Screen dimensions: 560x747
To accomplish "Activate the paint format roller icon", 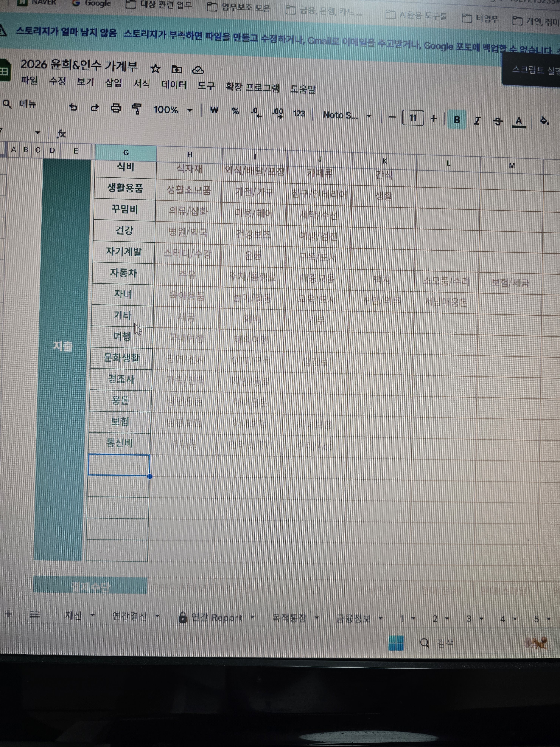I will (137, 109).
